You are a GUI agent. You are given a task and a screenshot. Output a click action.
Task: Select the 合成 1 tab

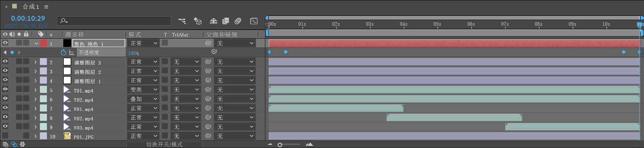coord(31,6)
